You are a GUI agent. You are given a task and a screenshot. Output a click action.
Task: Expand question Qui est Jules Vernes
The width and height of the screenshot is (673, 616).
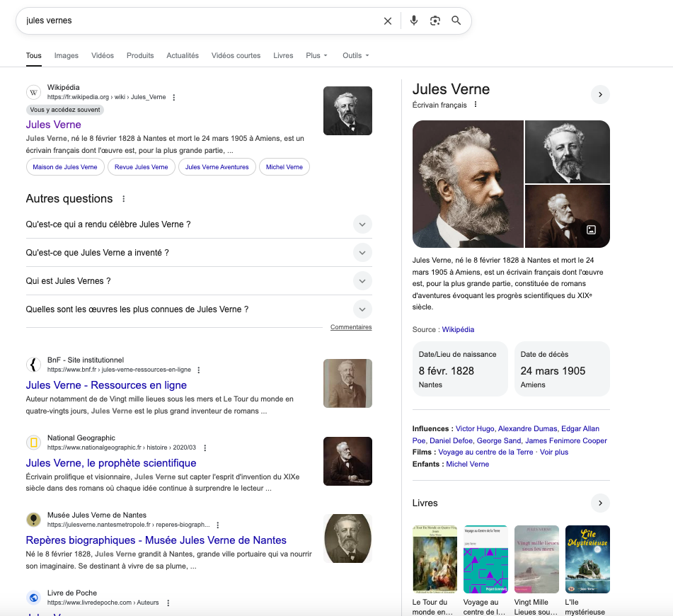pyautogui.click(x=199, y=281)
